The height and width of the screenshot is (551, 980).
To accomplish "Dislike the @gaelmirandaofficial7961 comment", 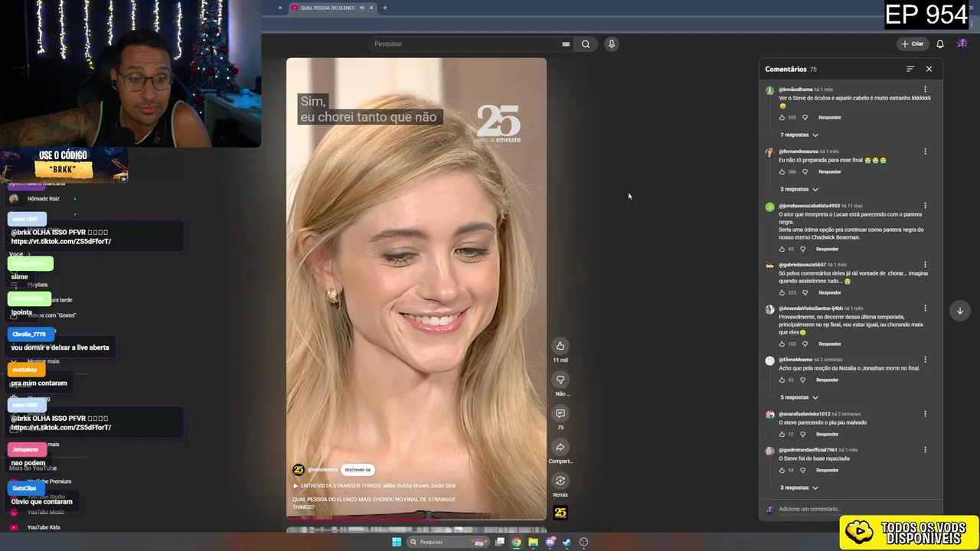I will 802,470.
